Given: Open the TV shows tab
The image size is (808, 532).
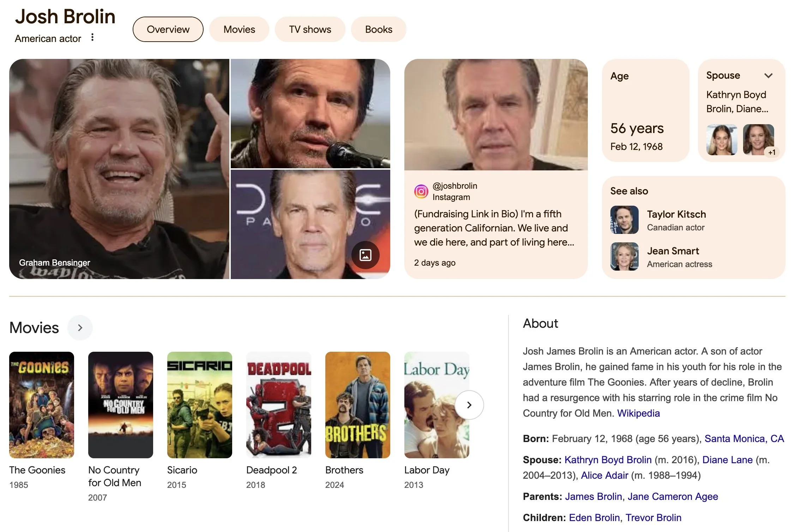Looking at the screenshot, I should (310, 29).
